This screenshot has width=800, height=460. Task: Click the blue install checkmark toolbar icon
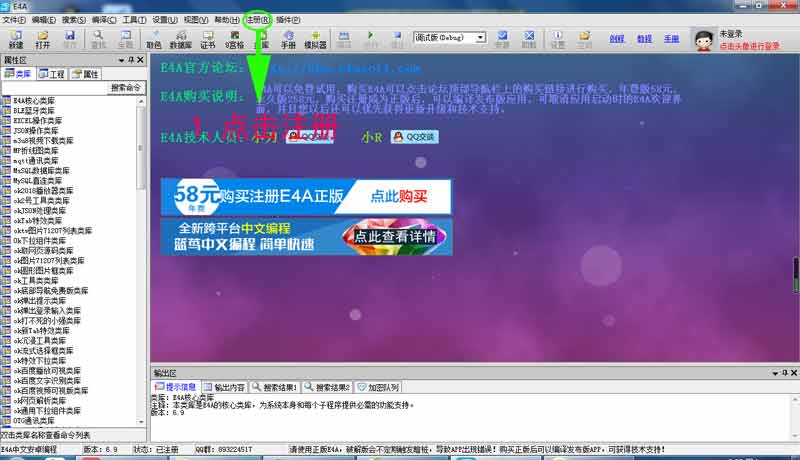[x=503, y=39]
